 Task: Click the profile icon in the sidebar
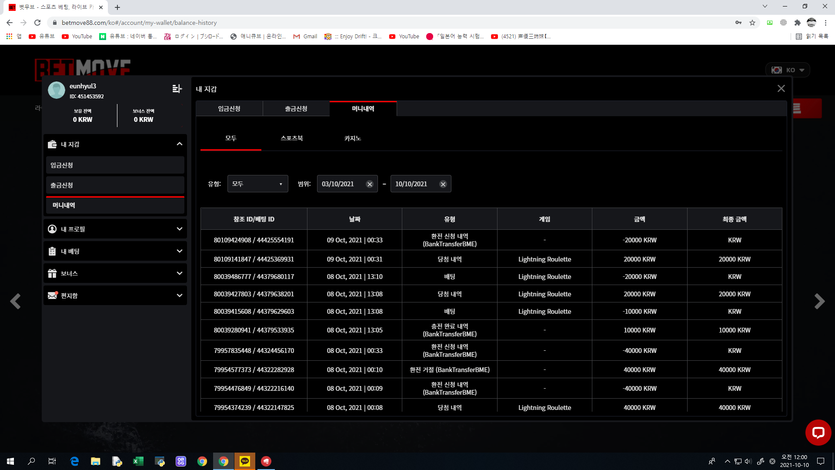[x=52, y=229]
